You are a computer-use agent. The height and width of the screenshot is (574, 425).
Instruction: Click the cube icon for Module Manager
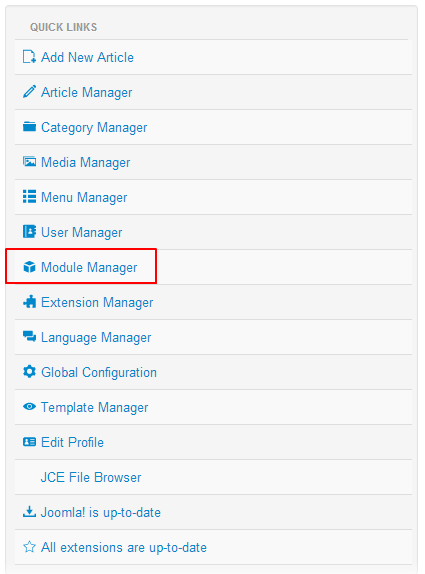29,267
